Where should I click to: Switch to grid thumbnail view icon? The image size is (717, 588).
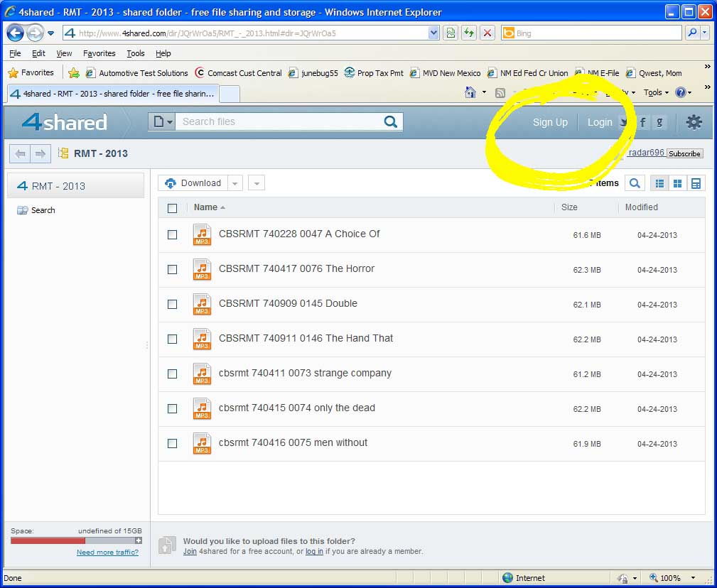[x=678, y=183]
